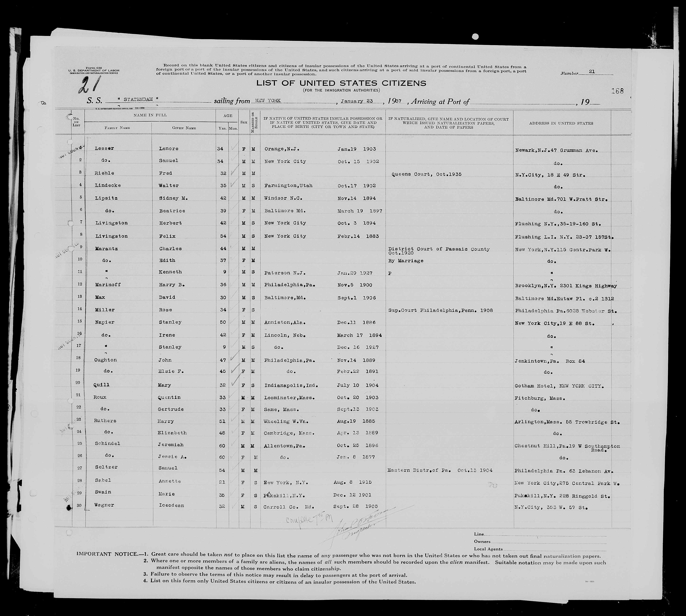Click given name 'Elizabeth'
The image size is (686, 616).
172,433
